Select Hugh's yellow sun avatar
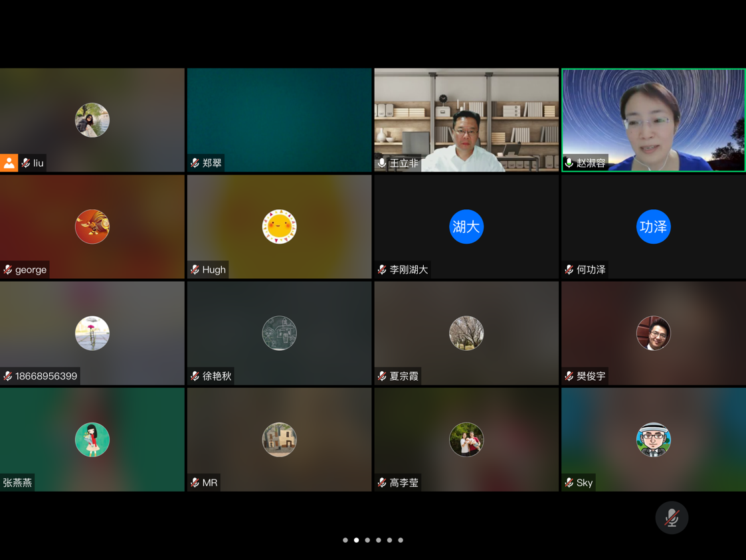 tap(279, 227)
